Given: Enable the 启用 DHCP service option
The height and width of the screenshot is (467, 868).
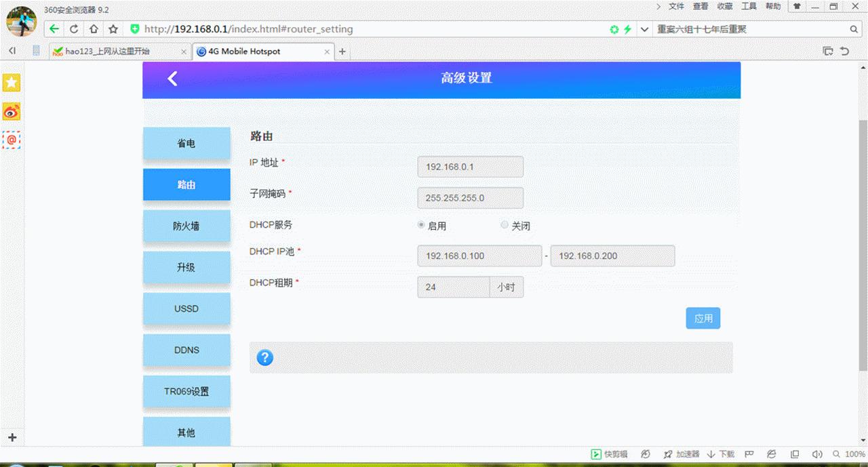Looking at the screenshot, I should click(421, 224).
